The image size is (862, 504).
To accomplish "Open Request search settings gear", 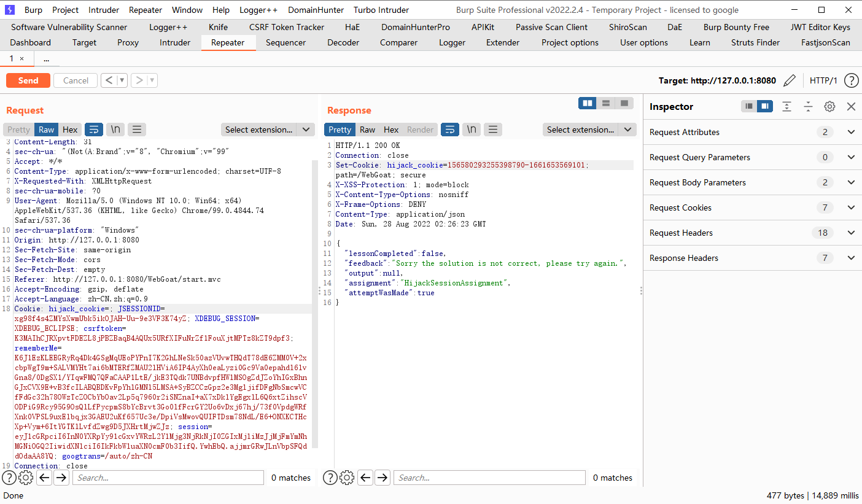I will pos(26,478).
